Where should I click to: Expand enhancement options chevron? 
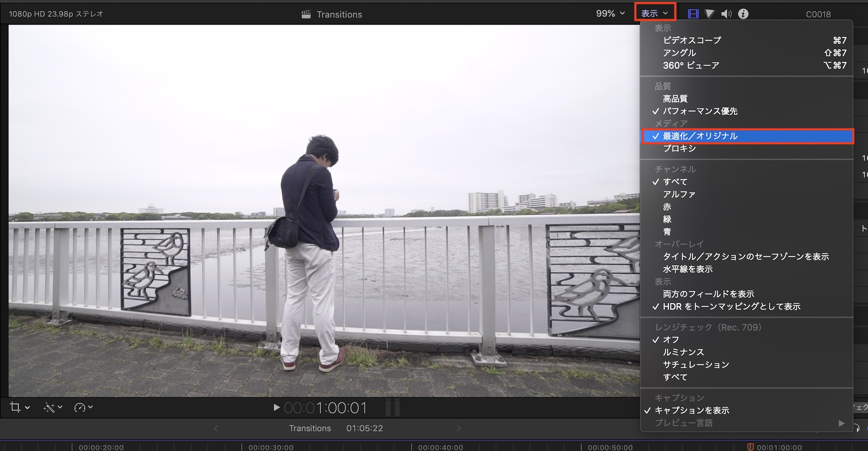point(60,407)
